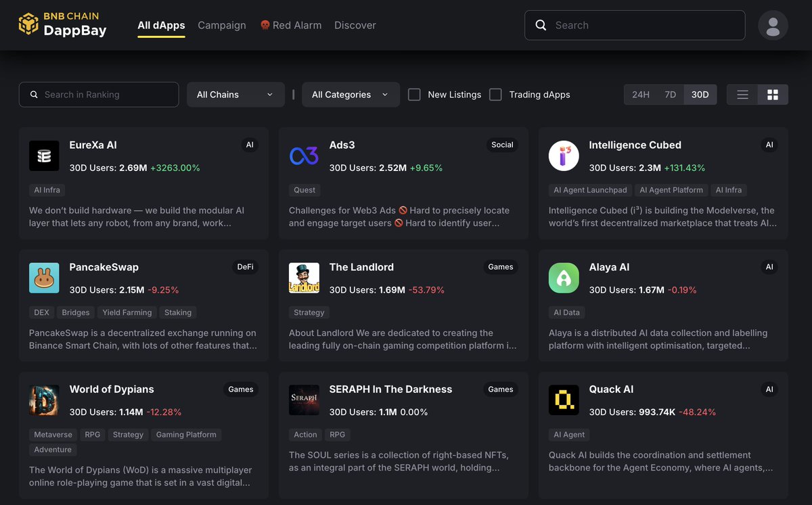Click the Red Alarm skull icon
The image size is (812, 505).
click(265, 25)
